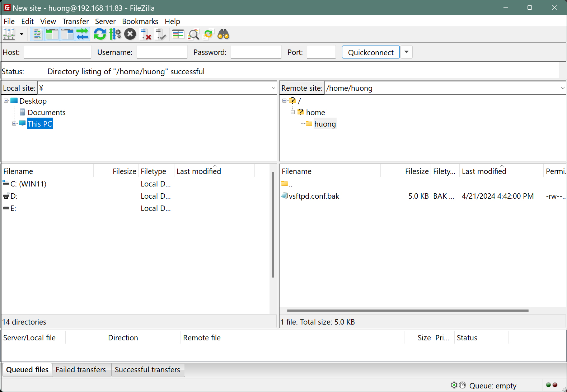This screenshot has width=567, height=392.
Task: Toggle directory comparison
Action: tap(193, 34)
